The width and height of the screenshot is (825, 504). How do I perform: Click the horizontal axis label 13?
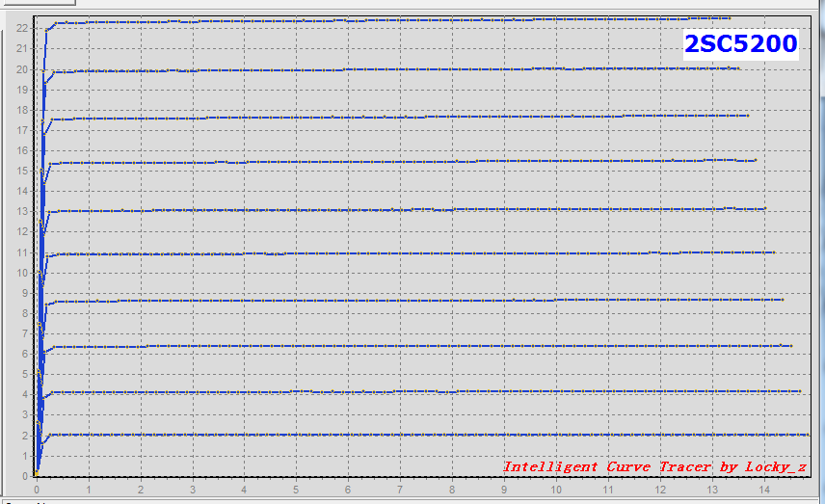[712, 490]
